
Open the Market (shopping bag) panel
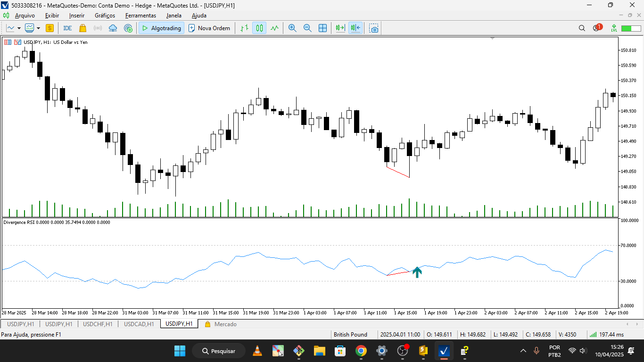click(x=82, y=28)
